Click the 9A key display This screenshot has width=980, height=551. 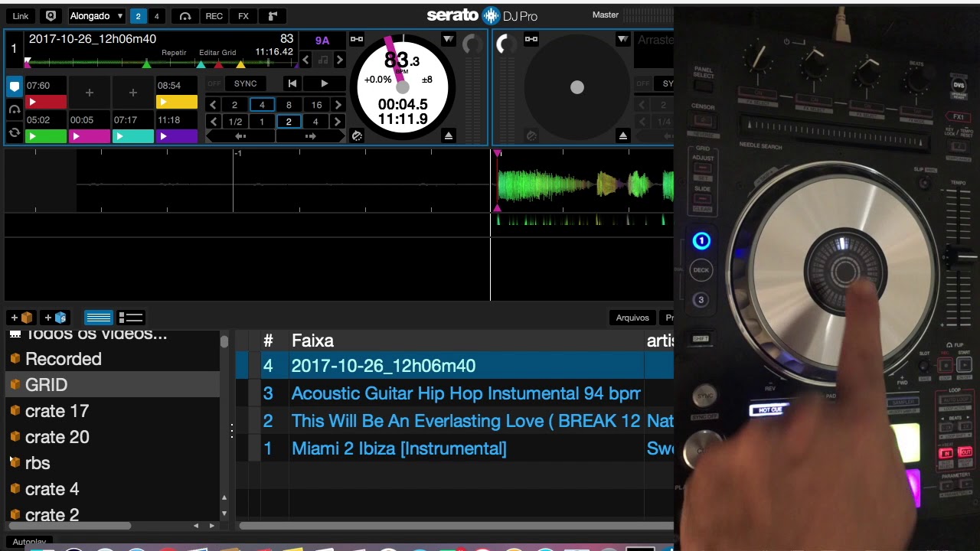(322, 41)
